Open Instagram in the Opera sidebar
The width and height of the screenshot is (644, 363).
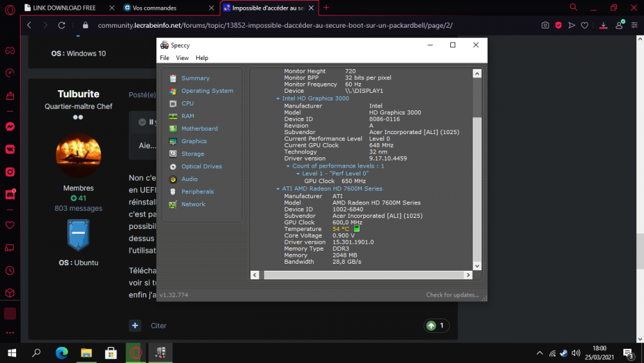(10, 172)
